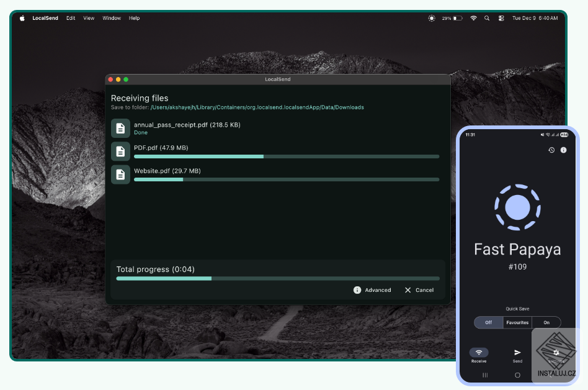588x390 pixels.
Task: Open info icon on phone screen
Action: pyautogui.click(x=563, y=150)
